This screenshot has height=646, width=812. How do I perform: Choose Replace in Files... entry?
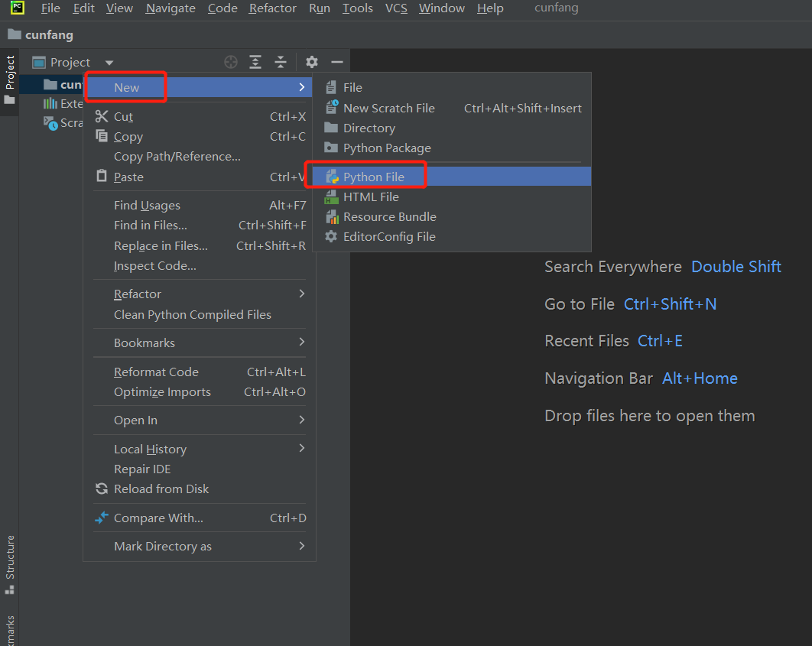pyautogui.click(x=200, y=246)
